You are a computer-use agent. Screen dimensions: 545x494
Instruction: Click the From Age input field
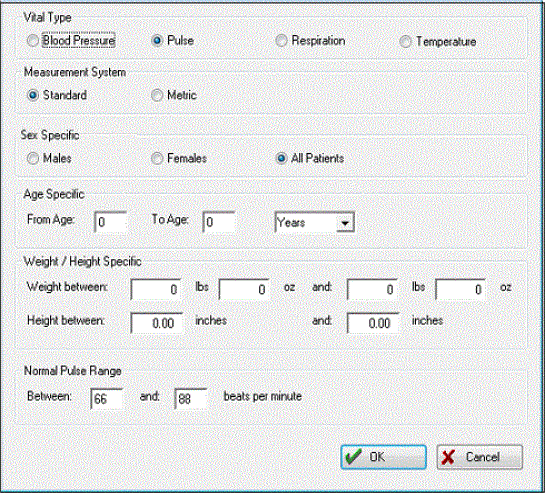tap(110, 222)
